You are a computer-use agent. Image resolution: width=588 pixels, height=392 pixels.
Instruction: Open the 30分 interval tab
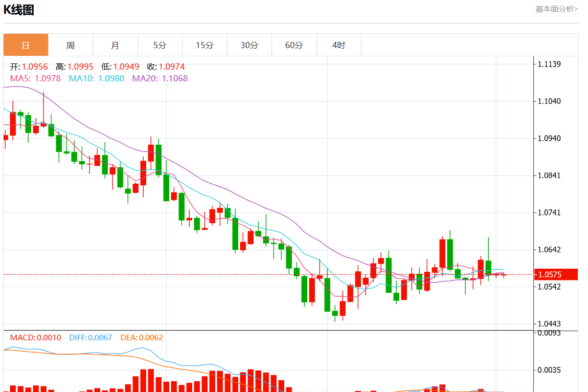click(250, 45)
